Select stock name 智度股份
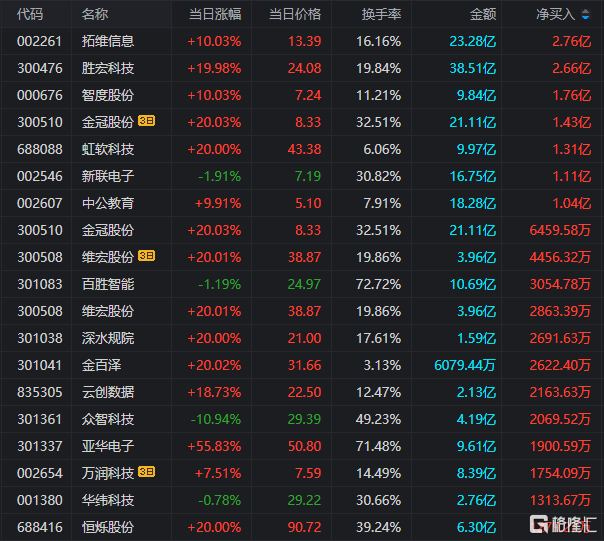Viewport: 604px width, 541px height. (x=108, y=95)
